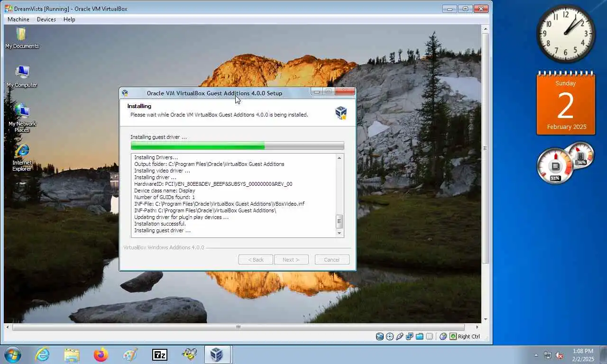This screenshot has width=607, height=364.
Task: Switch to VirtualBox taskbar button
Action: pyautogui.click(x=217, y=355)
